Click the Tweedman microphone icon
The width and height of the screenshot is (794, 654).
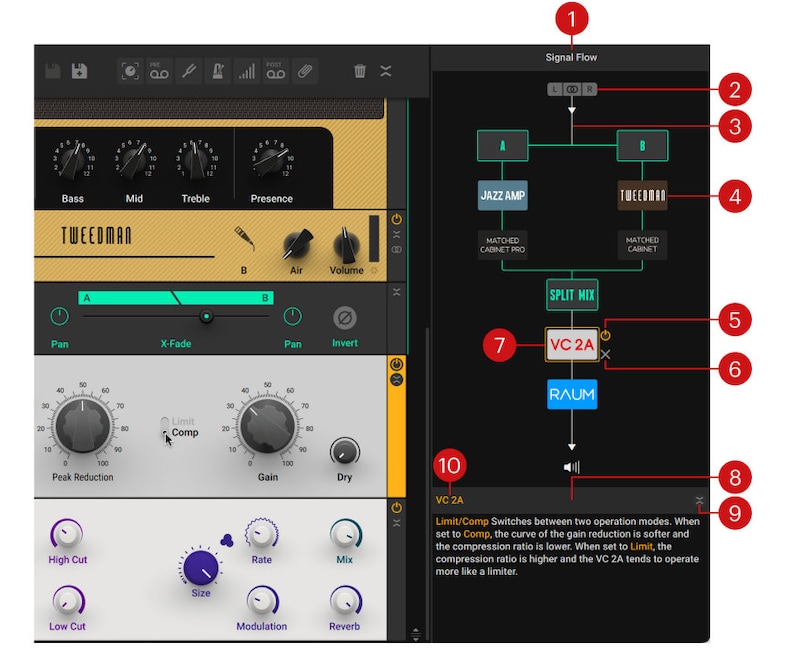245,239
